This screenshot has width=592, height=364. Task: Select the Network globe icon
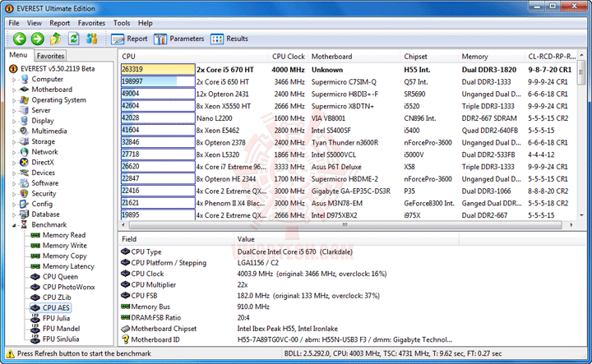click(x=25, y=152)
